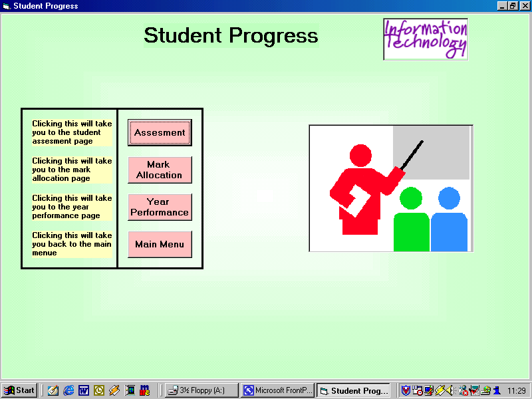
Task: Open the task scheduler calendar tray icon
Action: (x=418, y=391)
